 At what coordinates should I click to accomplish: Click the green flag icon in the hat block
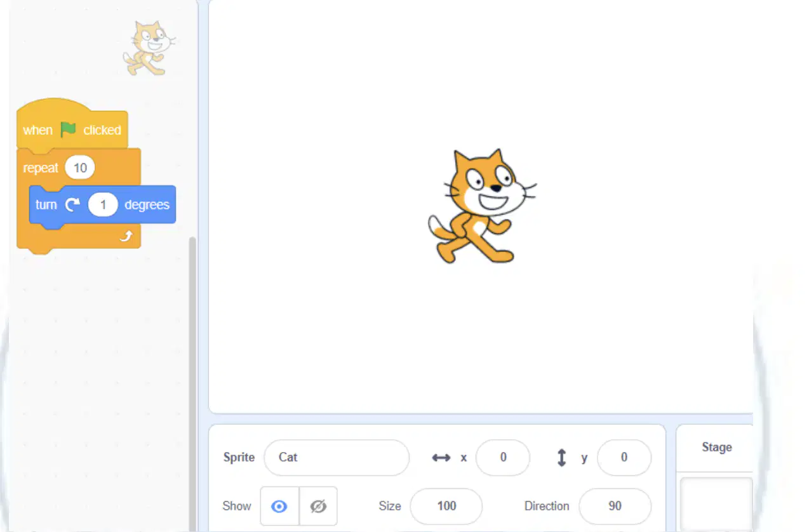68,130
